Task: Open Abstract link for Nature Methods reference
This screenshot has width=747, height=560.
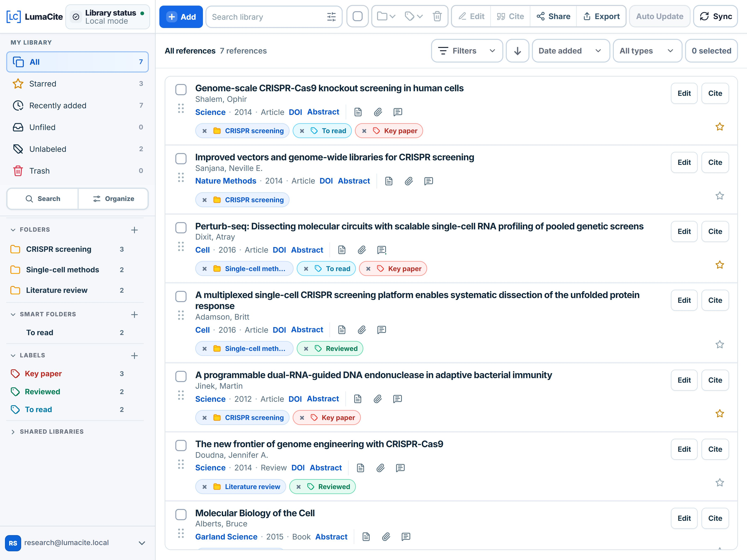Action: pyautogui.click(x=354, y=181)
